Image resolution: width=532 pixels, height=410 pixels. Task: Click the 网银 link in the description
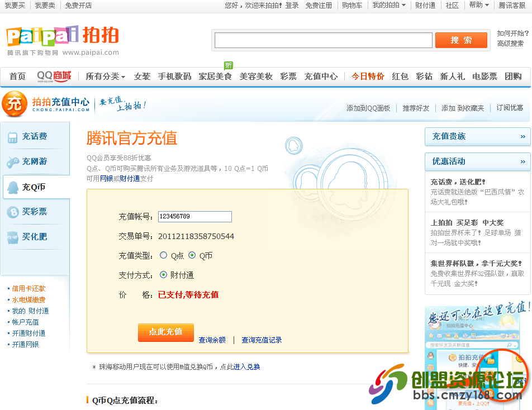point(107,178)
